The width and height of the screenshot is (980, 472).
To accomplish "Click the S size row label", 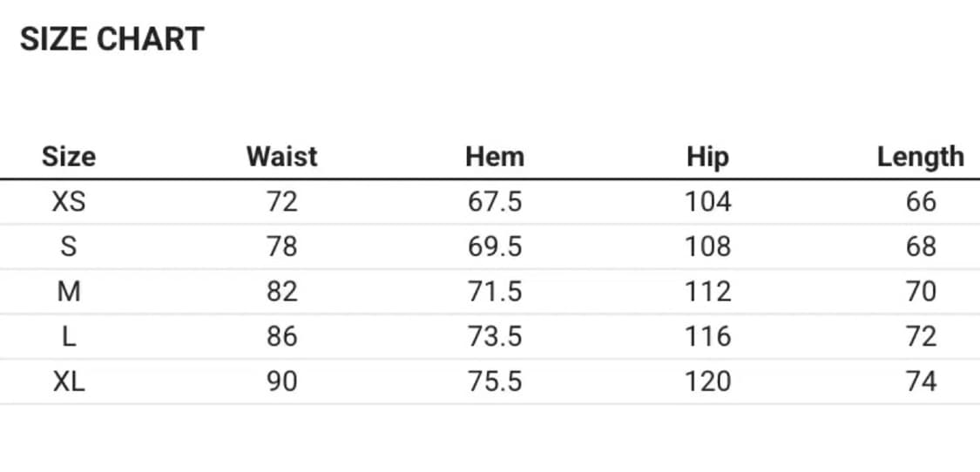I will (x=69, y=247).
